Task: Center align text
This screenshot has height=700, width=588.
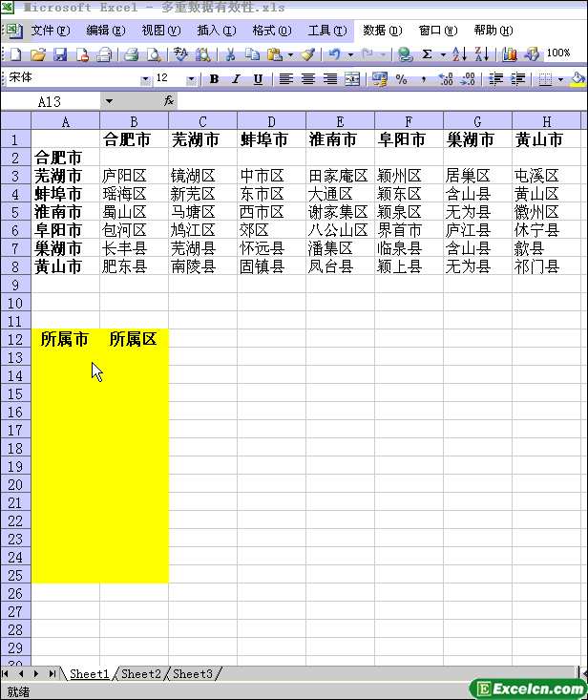Action: [307, 79]
